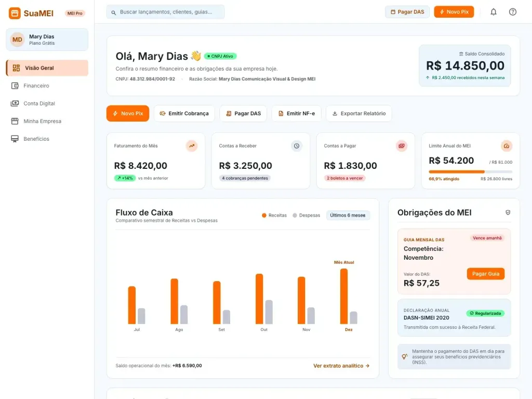Viewport: 532px width, 399px height.
Task: Toggle Despesas legend series
Action: tap(307, 216)
